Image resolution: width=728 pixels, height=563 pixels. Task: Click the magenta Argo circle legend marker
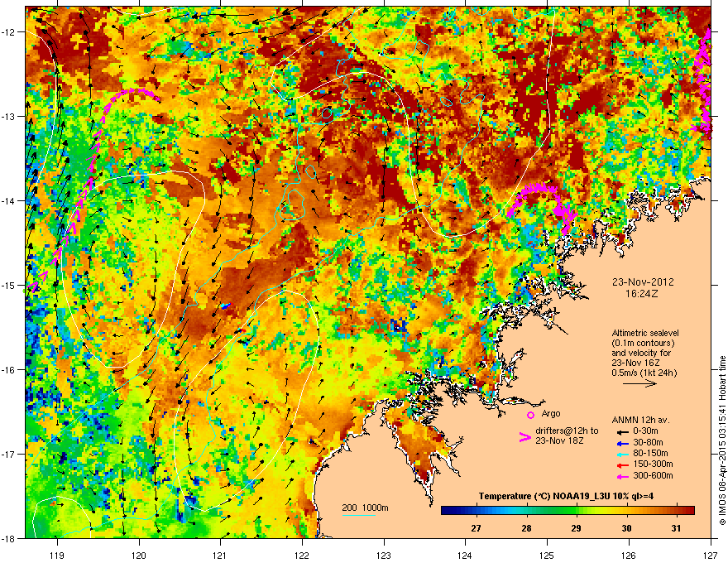tap(530, 415)
